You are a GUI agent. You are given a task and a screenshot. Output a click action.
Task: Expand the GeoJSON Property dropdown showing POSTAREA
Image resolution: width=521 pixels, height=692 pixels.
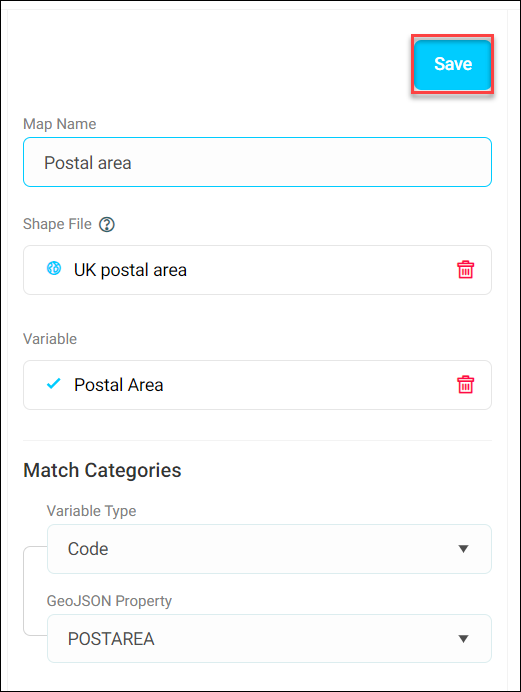(x=269, y=639)
